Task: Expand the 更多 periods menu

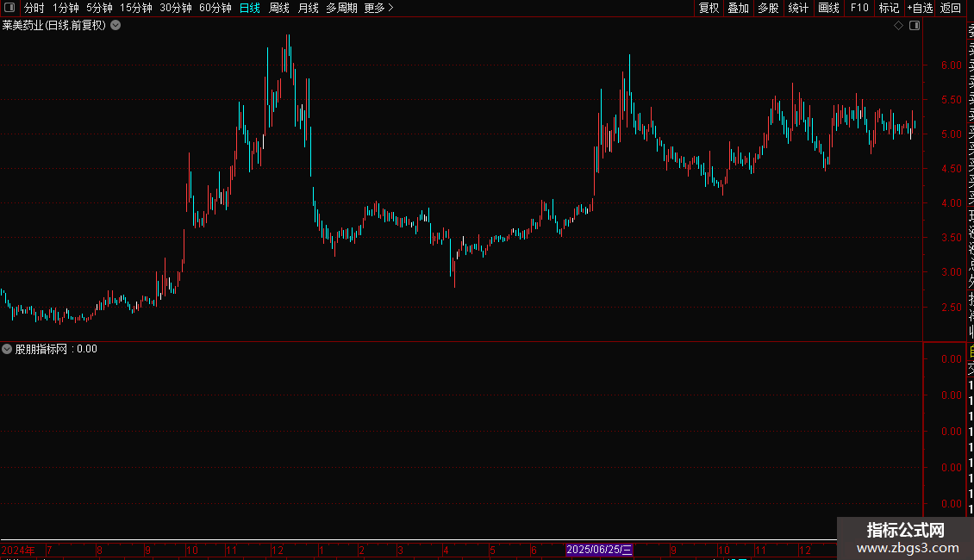Action: [x=379, y=8]
